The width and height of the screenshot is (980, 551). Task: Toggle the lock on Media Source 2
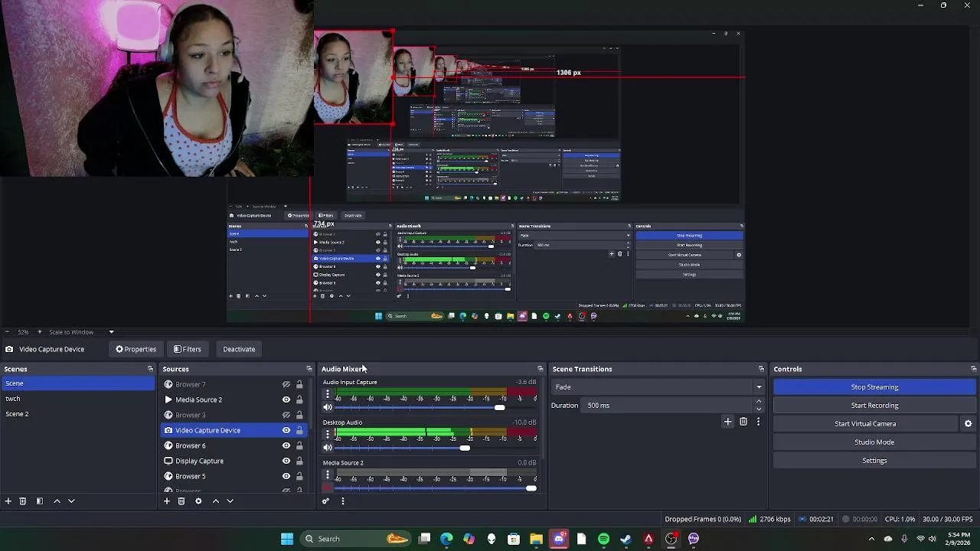click(x=299, y=399)
